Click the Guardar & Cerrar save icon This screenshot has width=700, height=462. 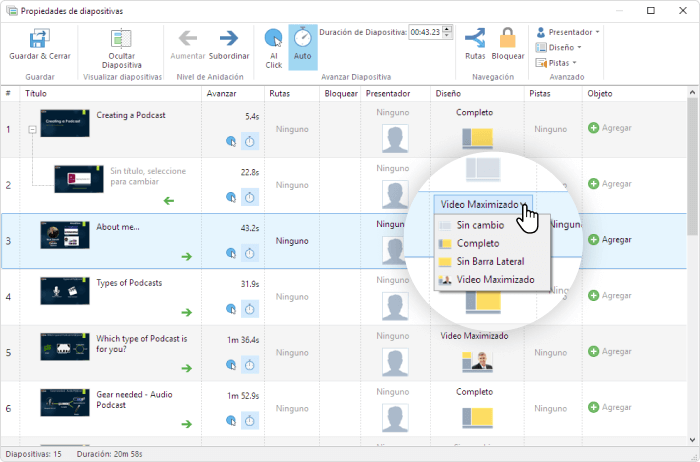[40, 40]
